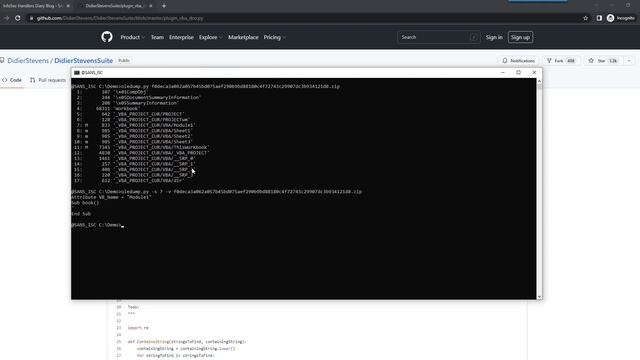The image size is (640, 360).
Task: Click the console scrollbar down arrow
Action: pos(539,297)
